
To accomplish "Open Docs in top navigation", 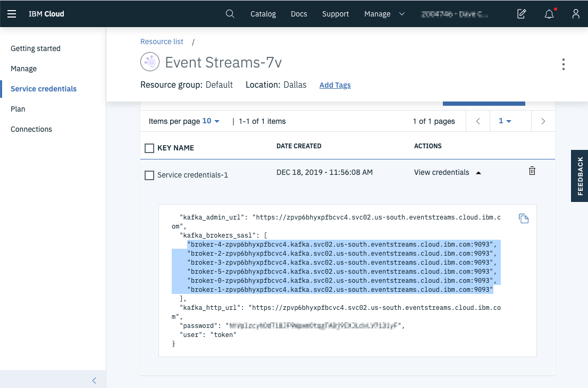I will point(299,14).
